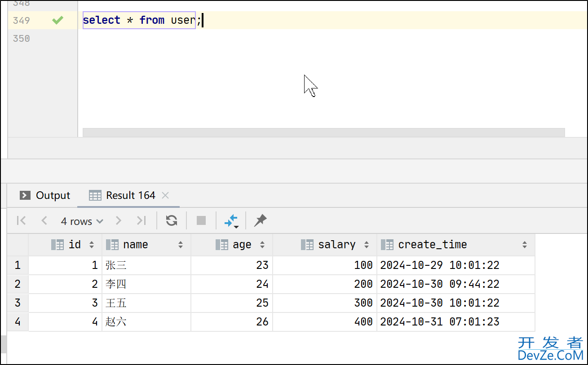
Task: Click the name cell '张三'
Action: [146, 265]
